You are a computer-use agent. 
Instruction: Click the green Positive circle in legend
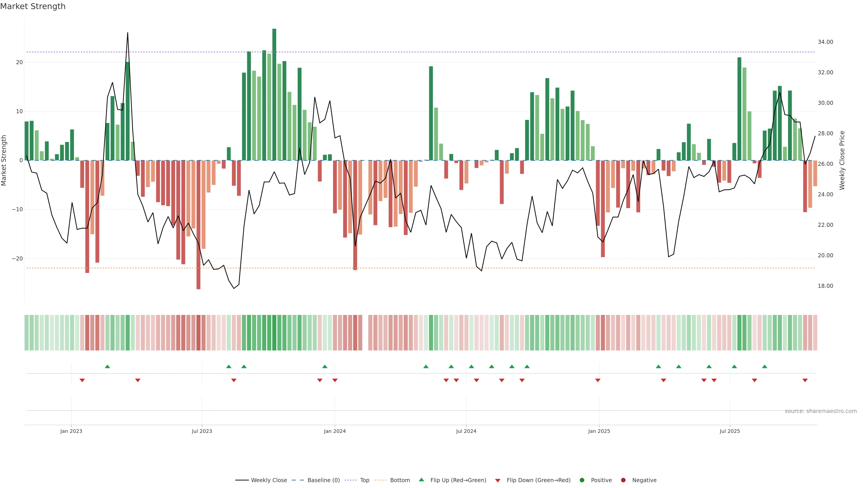coord(582,480)
